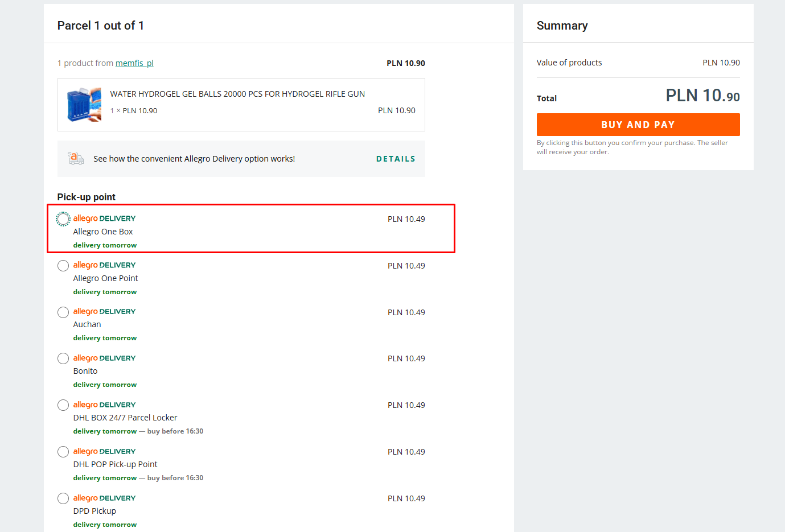The height and width of the screenshot is (532, 785).
Task: Click the PLN 10.49 price for Auchan
Action: click(x=406, y=312)
